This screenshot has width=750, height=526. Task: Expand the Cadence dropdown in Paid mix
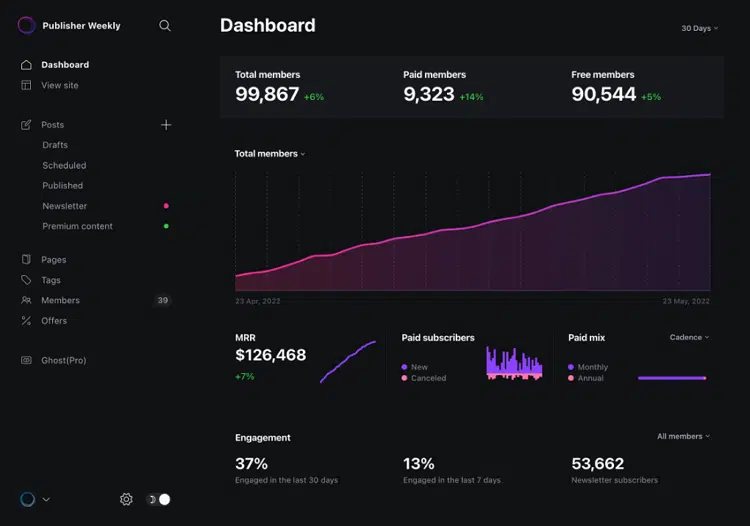coord(689,337)
